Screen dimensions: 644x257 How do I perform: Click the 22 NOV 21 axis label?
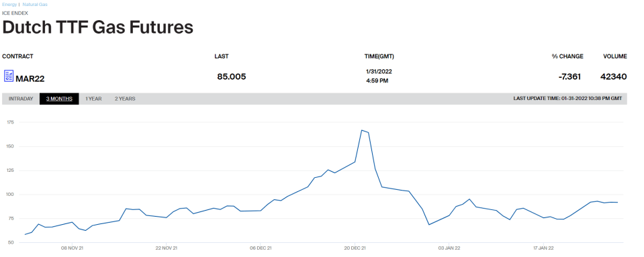[x=166, y=248]
